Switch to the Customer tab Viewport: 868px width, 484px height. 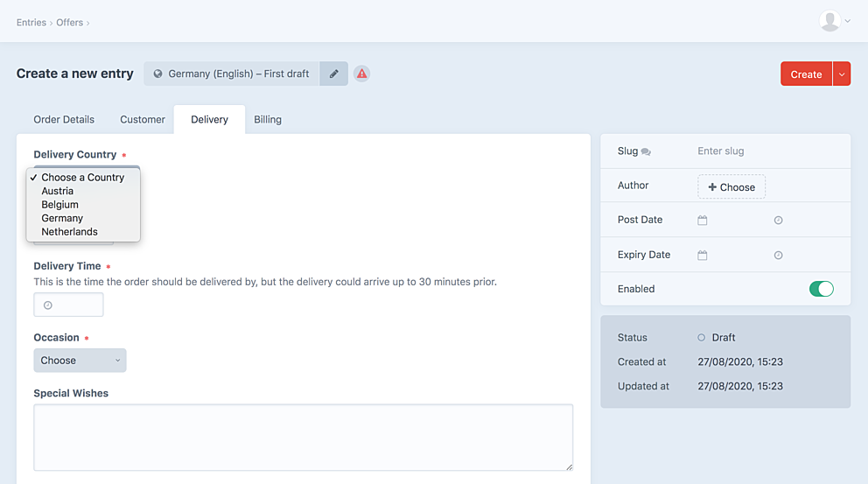tap(143, 120)
